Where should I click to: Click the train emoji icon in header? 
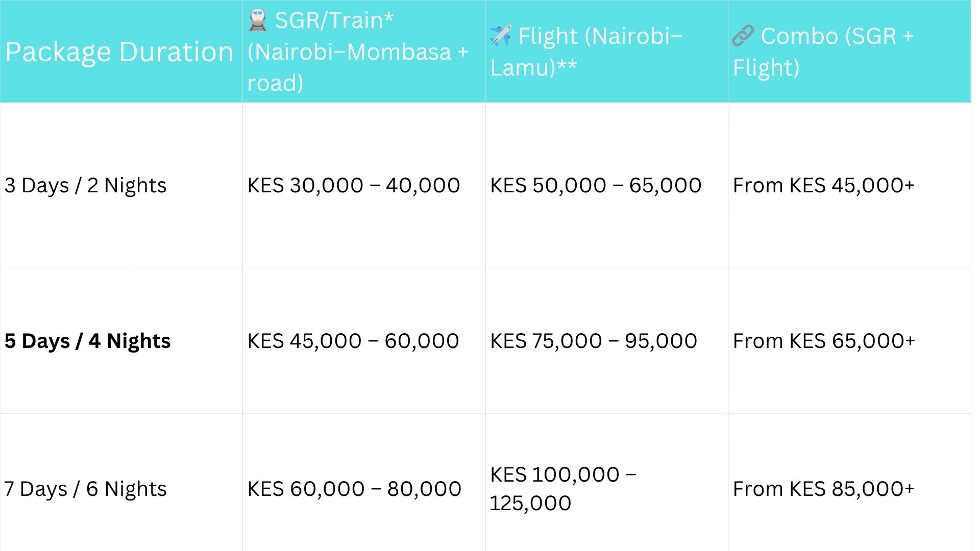(258, 20)
